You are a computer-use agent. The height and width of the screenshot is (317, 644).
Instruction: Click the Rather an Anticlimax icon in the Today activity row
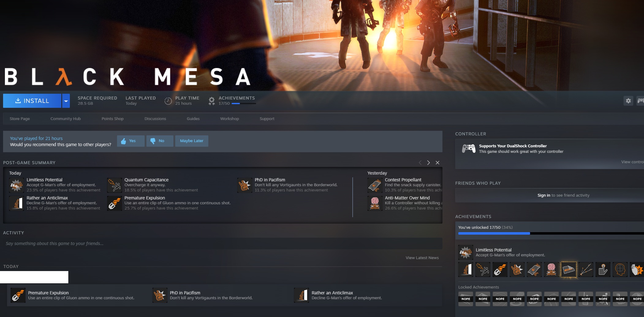tap(301, 295)
